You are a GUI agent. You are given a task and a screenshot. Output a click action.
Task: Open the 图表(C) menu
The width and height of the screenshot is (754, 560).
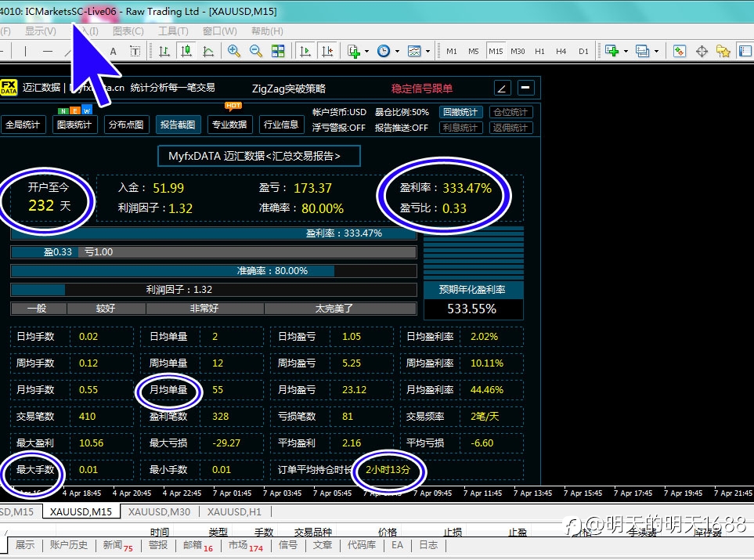[x=128, y=31]
